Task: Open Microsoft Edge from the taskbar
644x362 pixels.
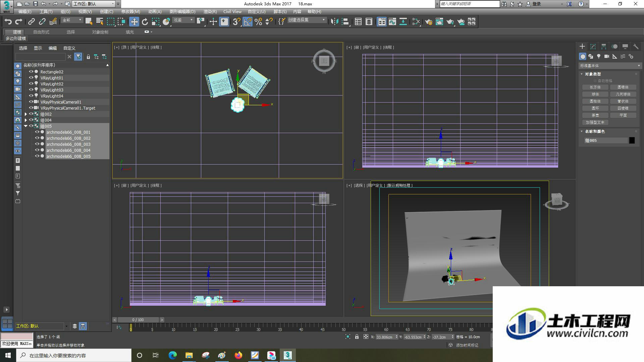Action: point(172,355)
